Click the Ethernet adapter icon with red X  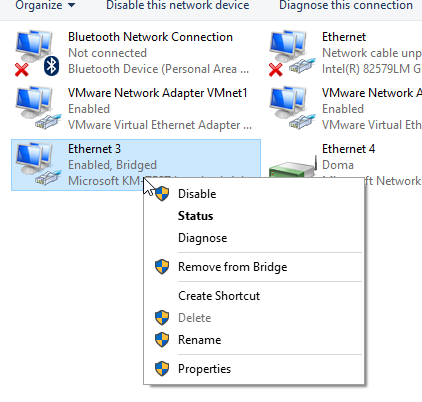[x=292, y=53]
